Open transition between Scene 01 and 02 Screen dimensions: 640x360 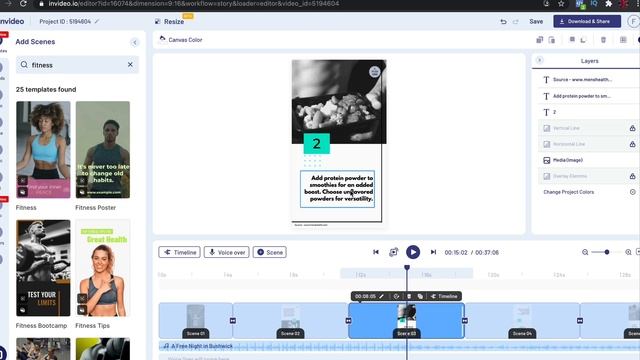[233, 321]
